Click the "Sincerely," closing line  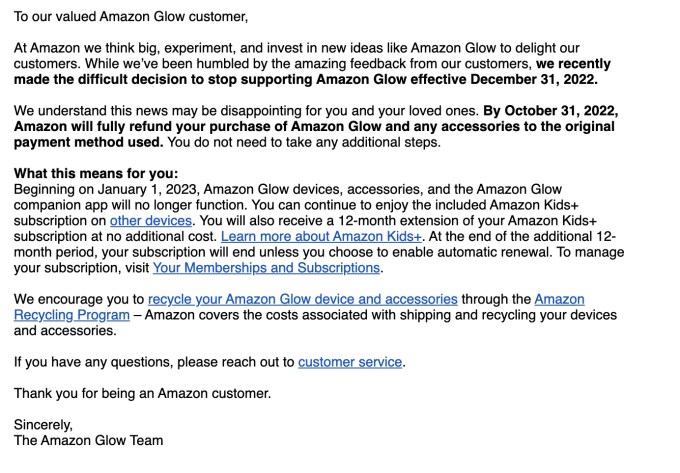44,424
